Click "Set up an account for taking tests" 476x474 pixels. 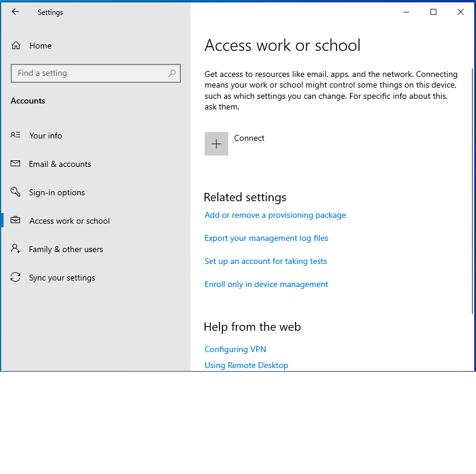pos(265,261)
